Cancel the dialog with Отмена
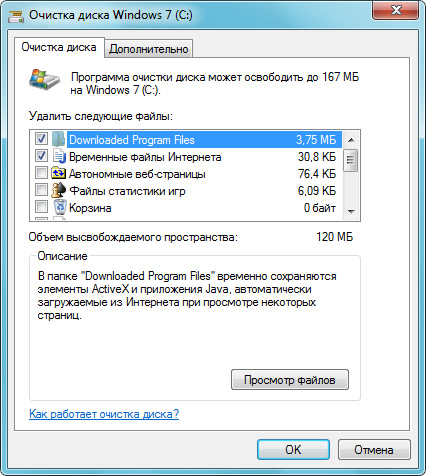 [374, 450]
